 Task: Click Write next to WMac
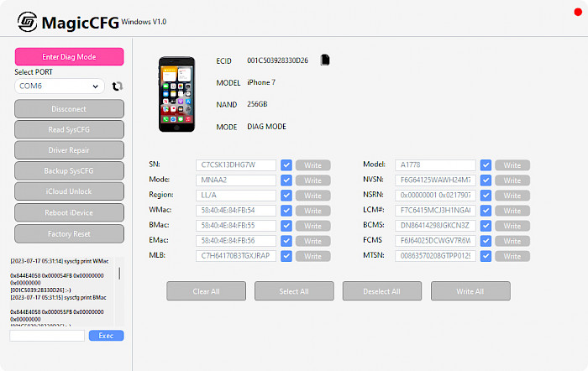coord(312,210)
